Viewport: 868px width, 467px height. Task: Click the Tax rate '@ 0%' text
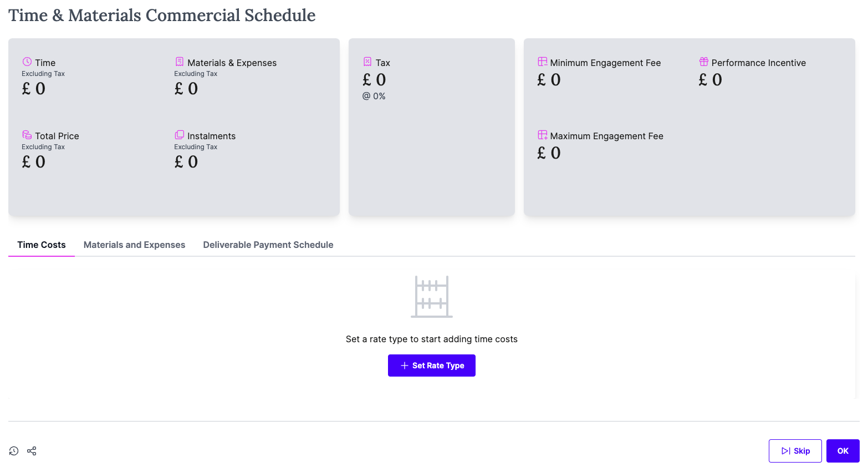pyautogui.click(x=374, y=96)
